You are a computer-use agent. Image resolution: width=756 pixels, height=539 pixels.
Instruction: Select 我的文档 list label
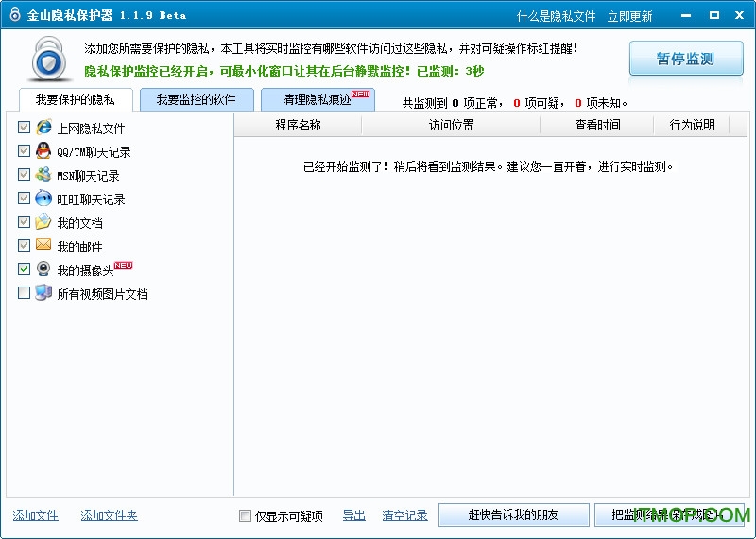(79, 223)
